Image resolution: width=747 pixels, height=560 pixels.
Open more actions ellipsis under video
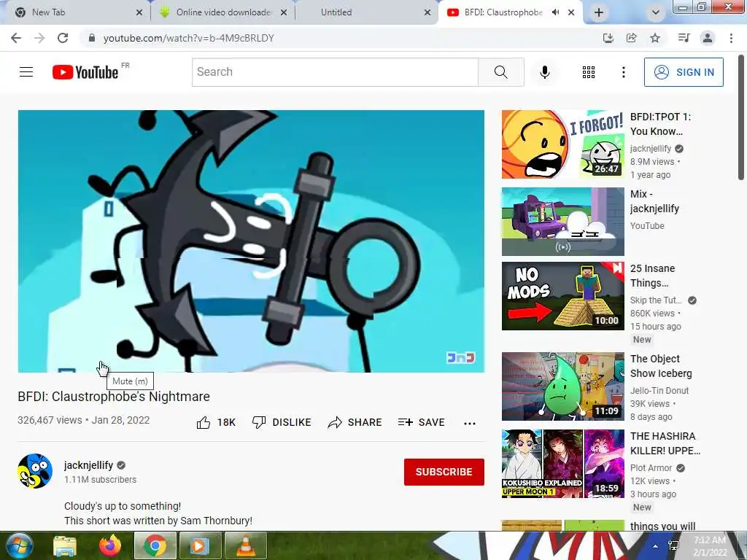(470, 424)
